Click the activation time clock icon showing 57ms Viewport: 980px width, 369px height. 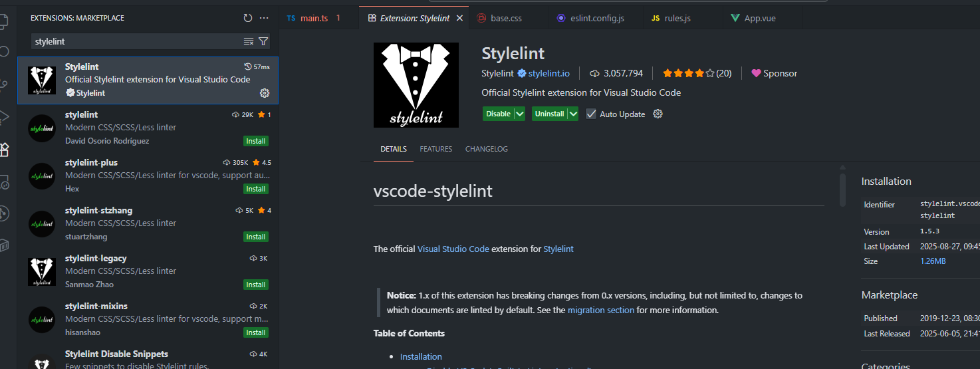[x=249, y=66]
